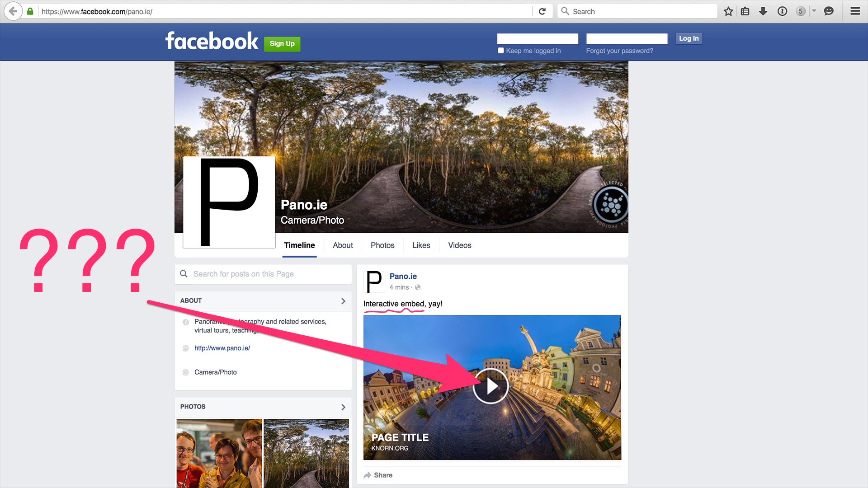Click the globe icon beside the website link
The height and width of the screenshot is (488, 868).
click(185, 348)
